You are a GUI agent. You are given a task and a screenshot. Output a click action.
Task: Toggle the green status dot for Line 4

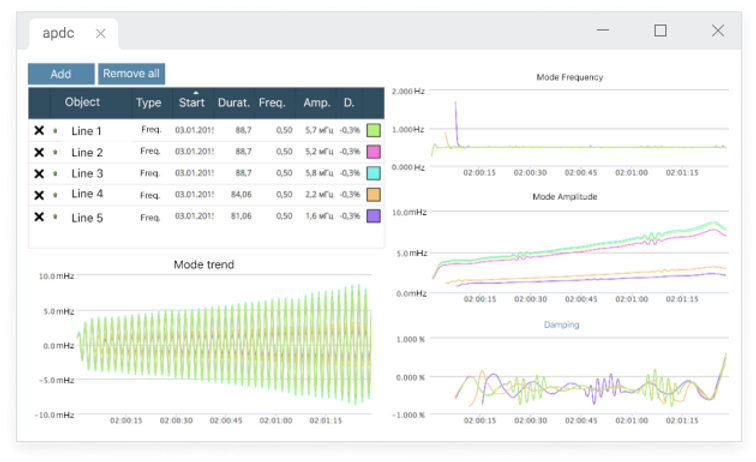[x=55, y=195]
